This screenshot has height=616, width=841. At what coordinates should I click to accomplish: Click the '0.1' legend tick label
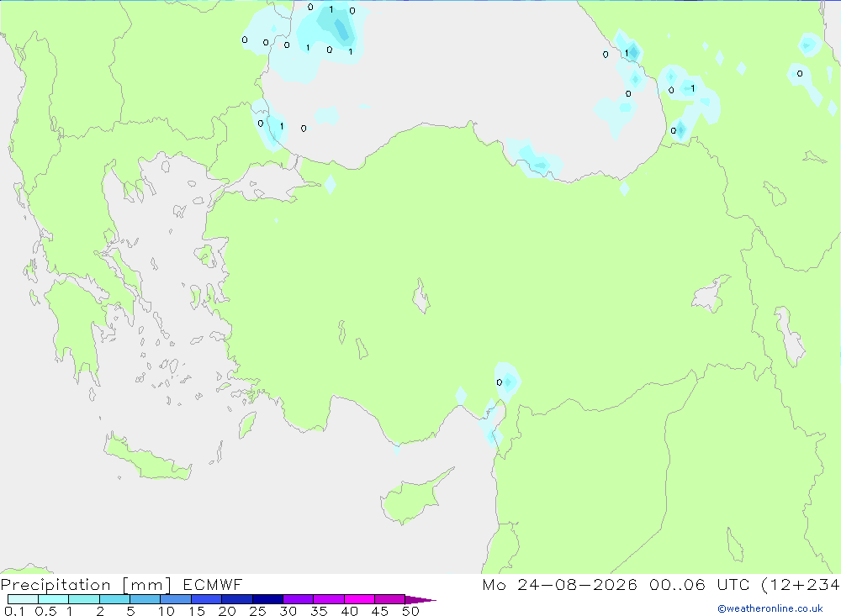(x=14, y=611)
